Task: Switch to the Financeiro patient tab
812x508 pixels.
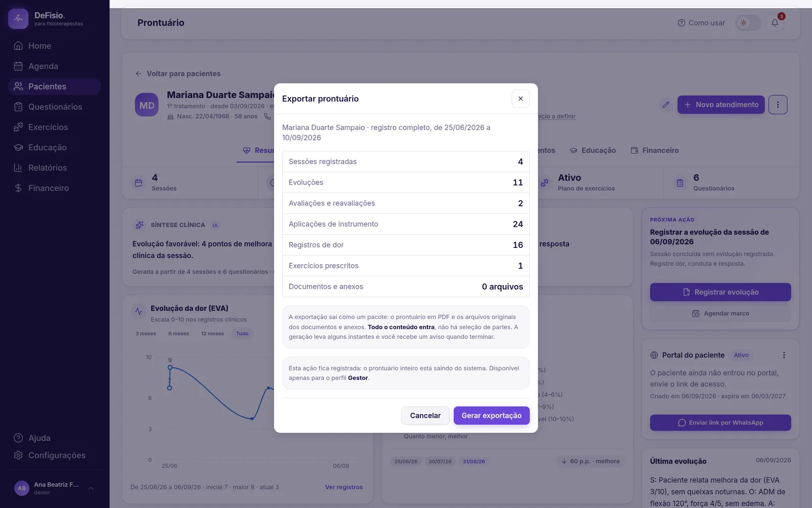Action: click(x=655, y=150)
